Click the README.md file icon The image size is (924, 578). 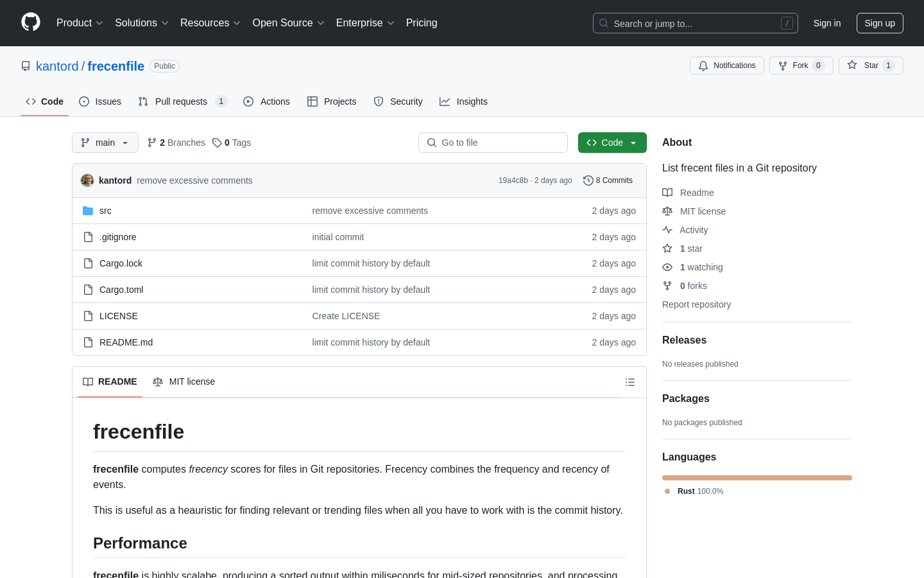point(88,342)
